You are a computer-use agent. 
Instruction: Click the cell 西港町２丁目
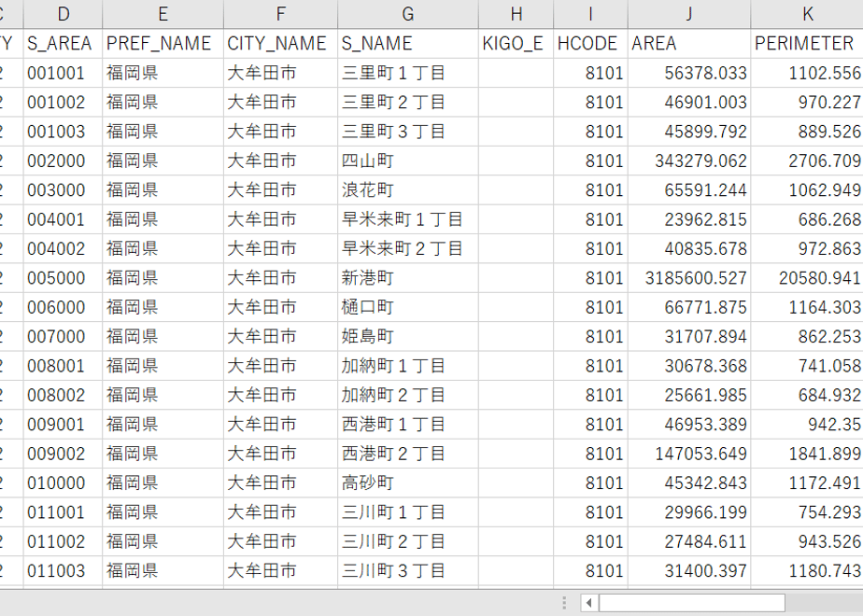[408, 454]
